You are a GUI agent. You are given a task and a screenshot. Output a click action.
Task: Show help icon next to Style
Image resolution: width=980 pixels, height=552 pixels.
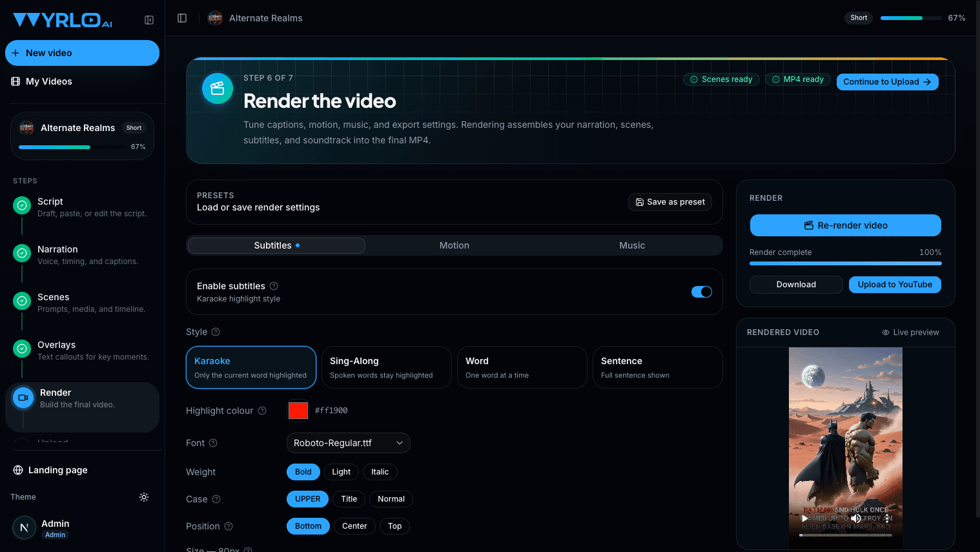coord(216,332)
